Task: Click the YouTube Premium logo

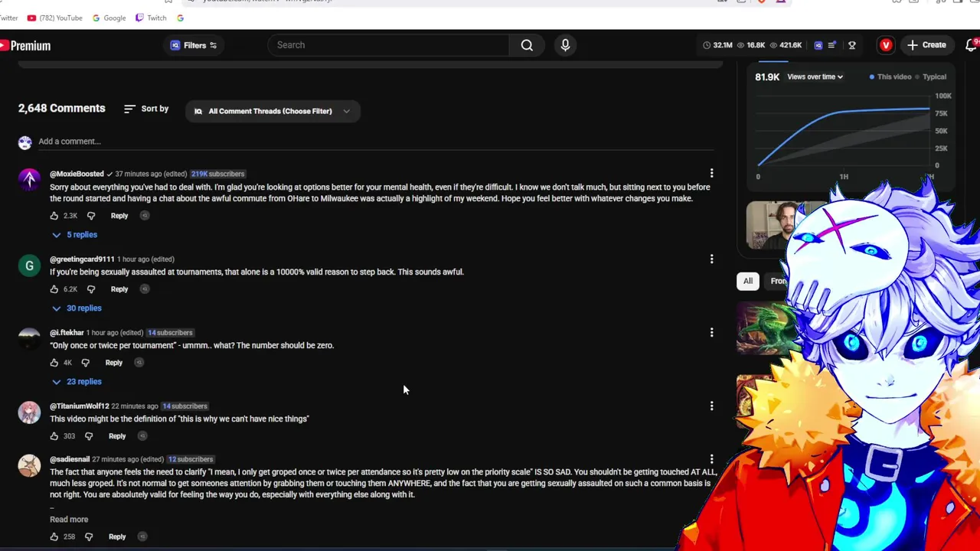Action: click(25, 46)
